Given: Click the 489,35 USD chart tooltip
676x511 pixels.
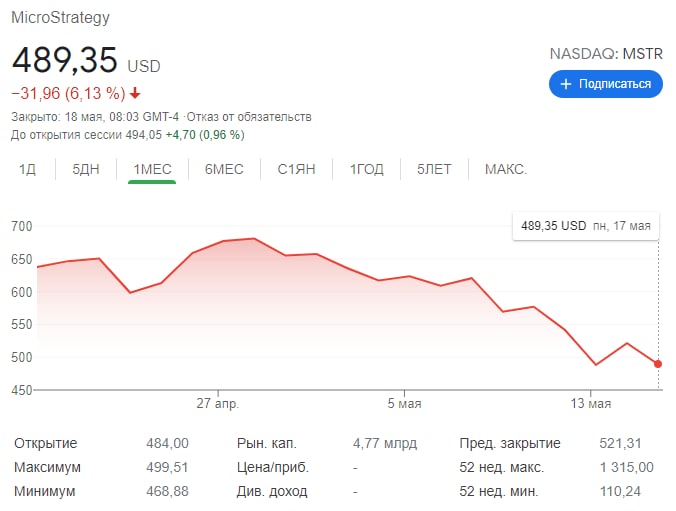Looking at the screenshot, I should pos(585,226).
